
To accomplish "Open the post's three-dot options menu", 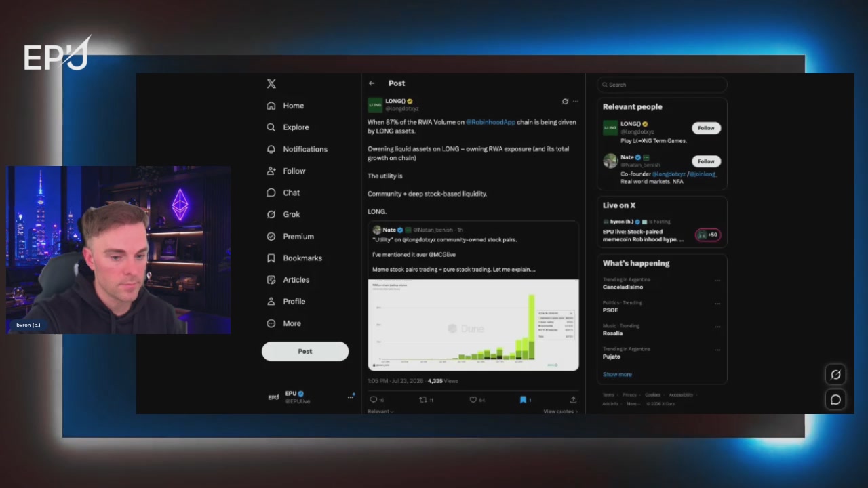I will tap(576, 102).
